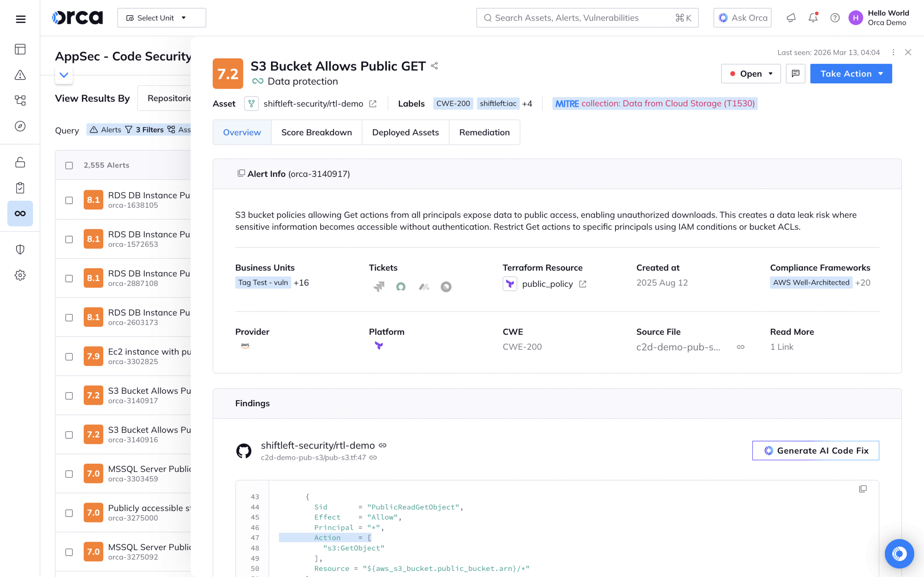This screenshot has height=577, width=924.
Task: Open the 1 Link Read More link
Action: tap(782, 347)
